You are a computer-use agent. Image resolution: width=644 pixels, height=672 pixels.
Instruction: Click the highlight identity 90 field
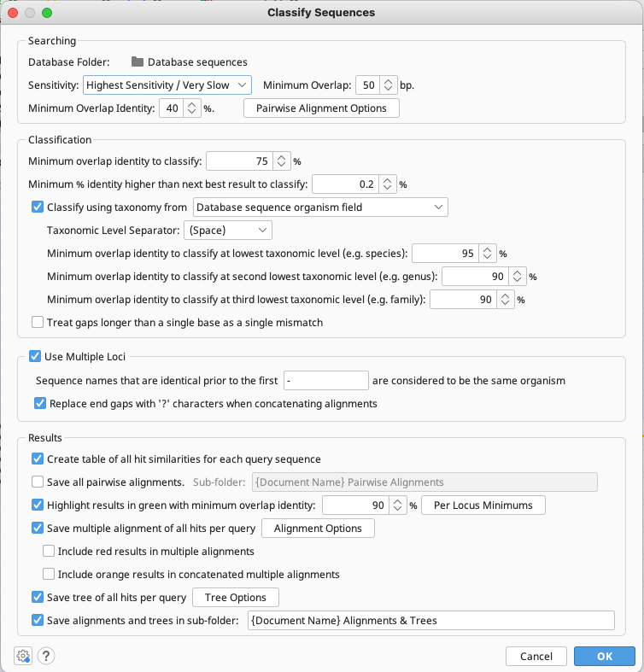coord(356,505)
